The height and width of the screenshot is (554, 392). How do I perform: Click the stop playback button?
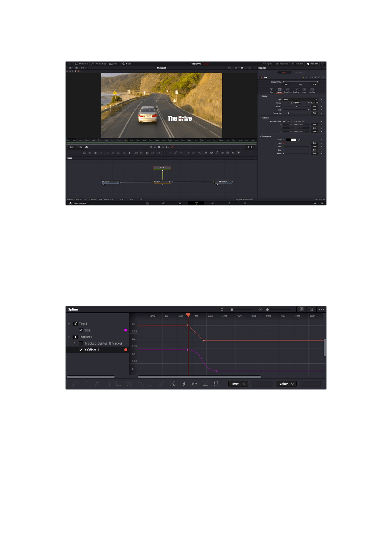click(x=159, y=147)
